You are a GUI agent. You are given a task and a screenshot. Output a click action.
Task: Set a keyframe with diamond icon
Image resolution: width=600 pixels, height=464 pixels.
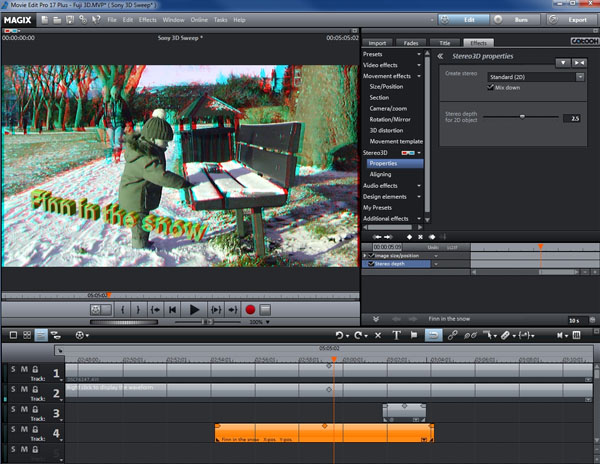[x=409, y=237]
